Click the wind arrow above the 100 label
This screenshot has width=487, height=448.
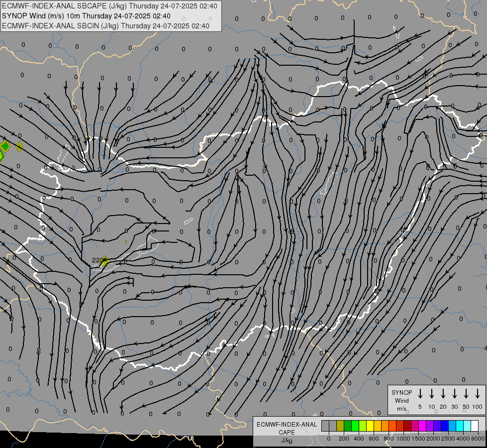(x=478, y=394)
